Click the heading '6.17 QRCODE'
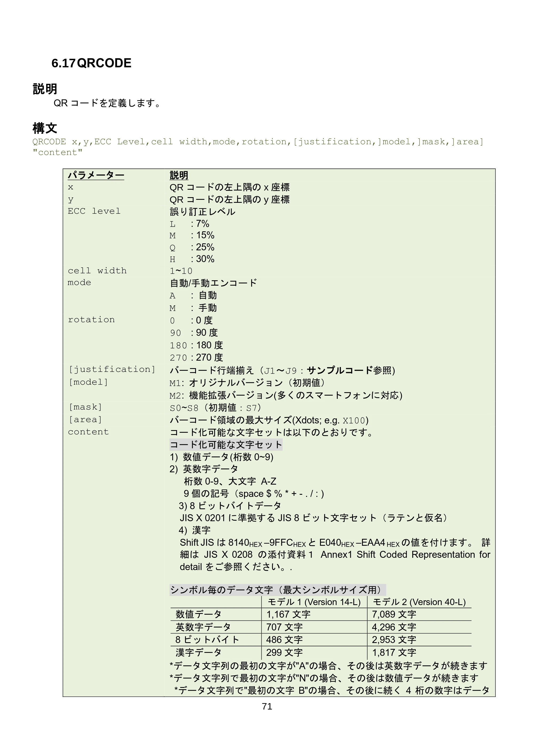 (x=91, y=63)
